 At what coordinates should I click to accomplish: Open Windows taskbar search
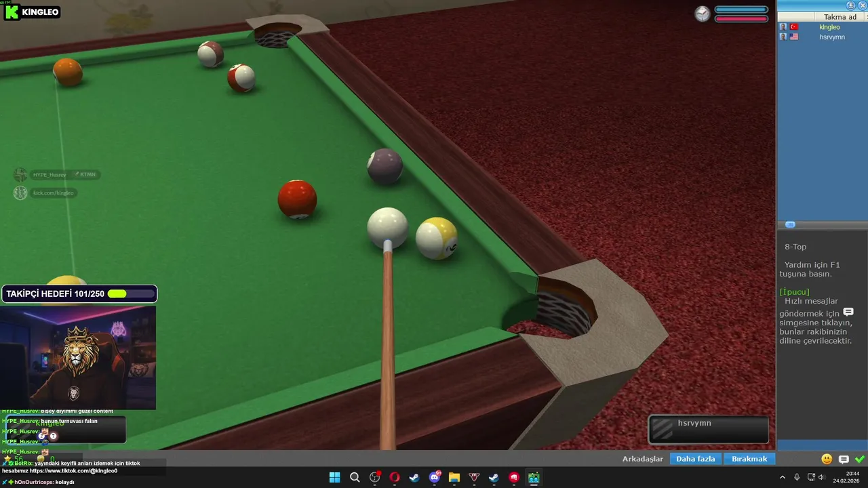355,477
